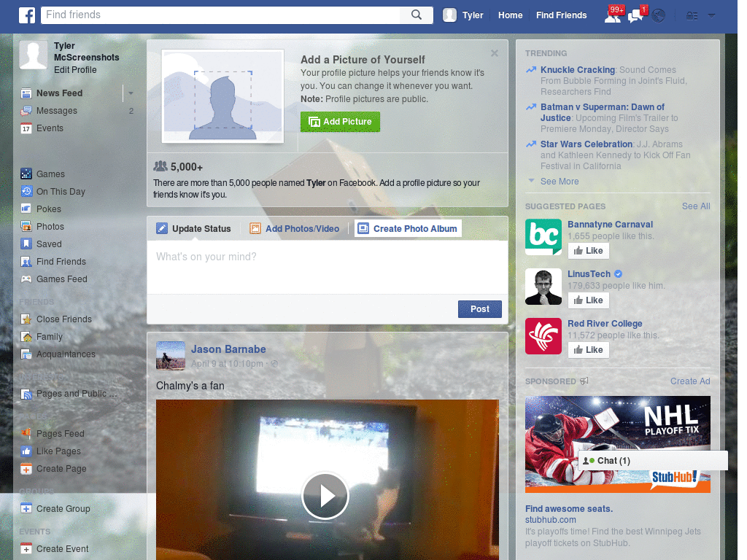Viewport: 747px width, 560px height.
Task: Click the Tyler McScreenshots profile picture
Action: pos(34,55)
